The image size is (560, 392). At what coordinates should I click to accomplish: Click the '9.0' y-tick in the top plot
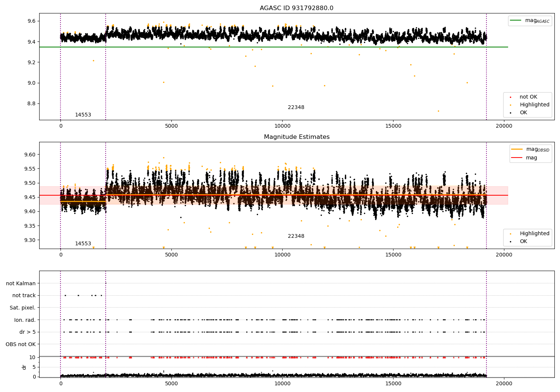32,83
